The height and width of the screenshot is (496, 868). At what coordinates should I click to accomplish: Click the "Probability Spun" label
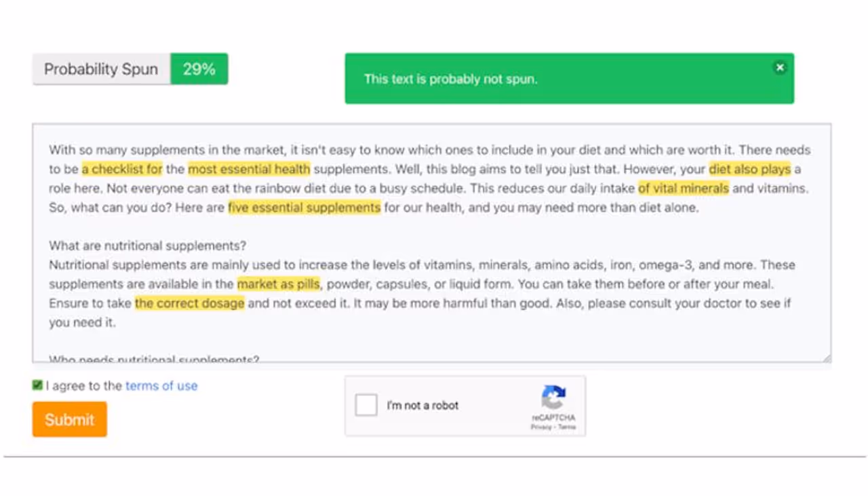point(101,69)
